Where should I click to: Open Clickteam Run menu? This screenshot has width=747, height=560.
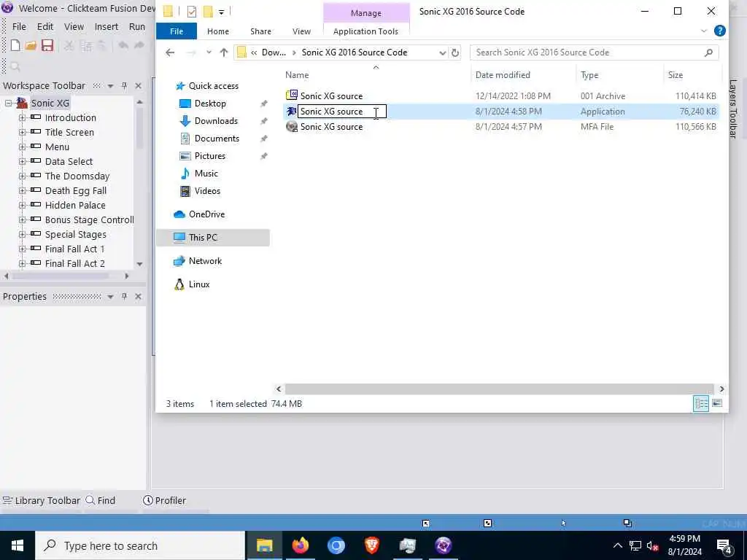[137, 27]
